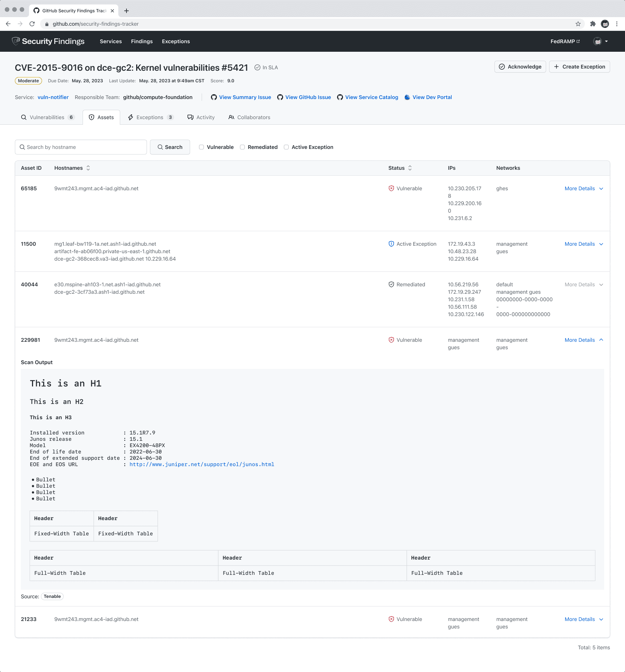
Task: Click the In SLA check icon
Action: tap(257, 67)
